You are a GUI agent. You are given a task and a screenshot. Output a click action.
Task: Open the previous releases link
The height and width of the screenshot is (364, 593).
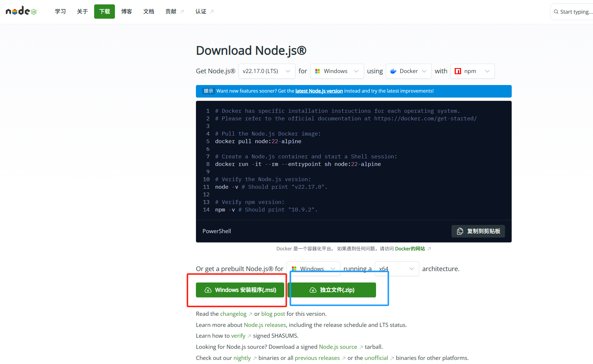coord(317,358)
